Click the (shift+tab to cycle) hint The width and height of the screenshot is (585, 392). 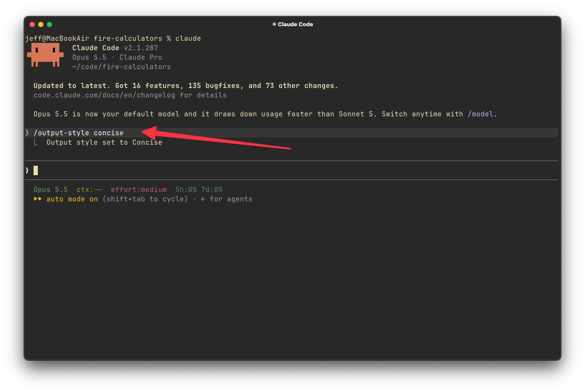pyautogui.click(x=145, y=199)
